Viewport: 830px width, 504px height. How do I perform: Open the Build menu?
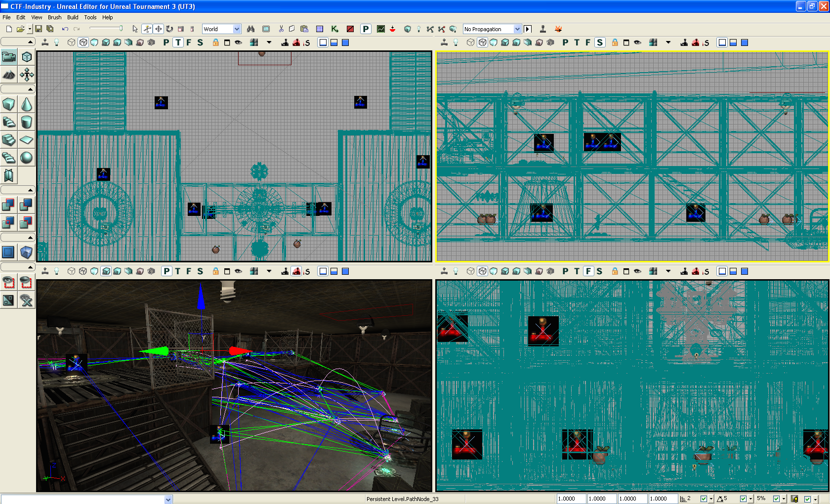(73, 17)
